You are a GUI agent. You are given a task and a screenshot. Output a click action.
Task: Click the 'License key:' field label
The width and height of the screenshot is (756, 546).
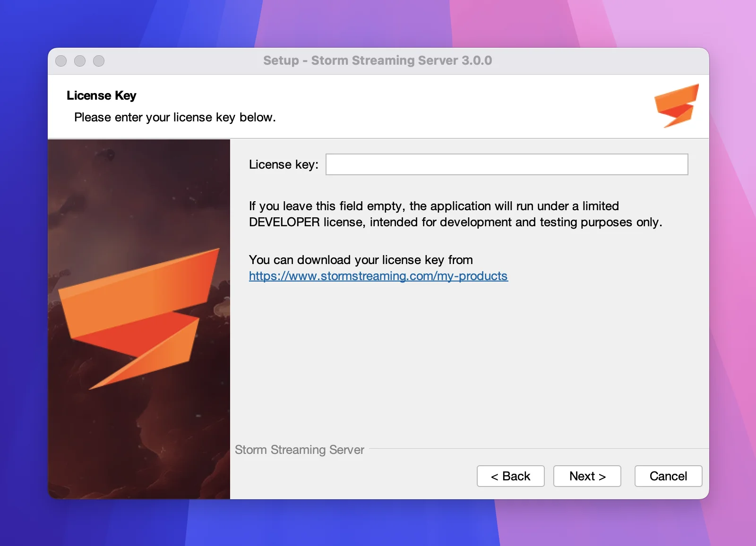point(283,164)
